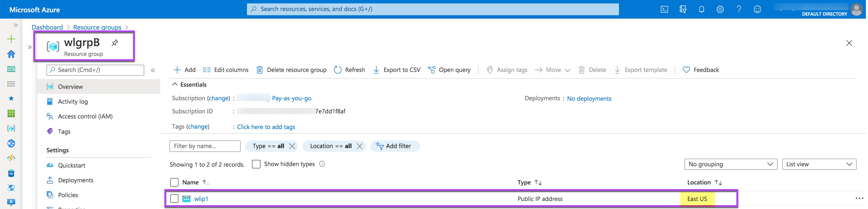This screenshot has height=209, width=868.
Task: Sort resources by Location column
Action: (x=705, y=182)
